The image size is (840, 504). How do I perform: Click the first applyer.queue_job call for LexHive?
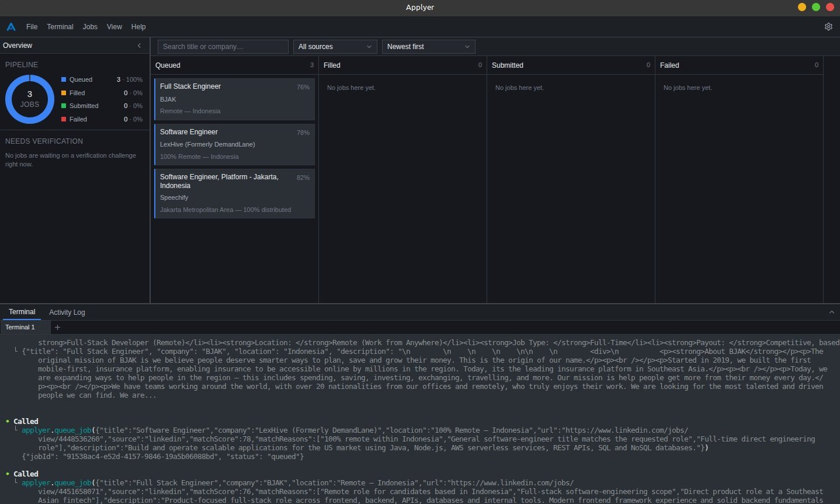tap(57, 430)
